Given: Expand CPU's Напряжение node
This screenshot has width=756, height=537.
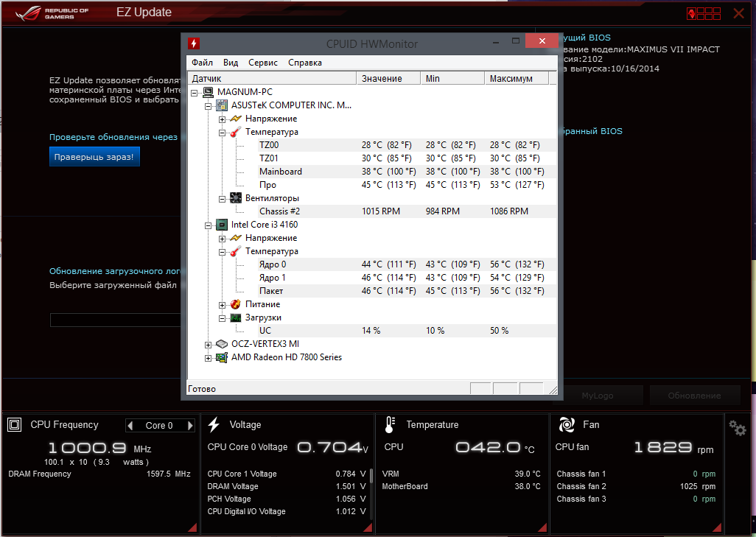Looking at the screenshot, I should [x=223, y=239].
